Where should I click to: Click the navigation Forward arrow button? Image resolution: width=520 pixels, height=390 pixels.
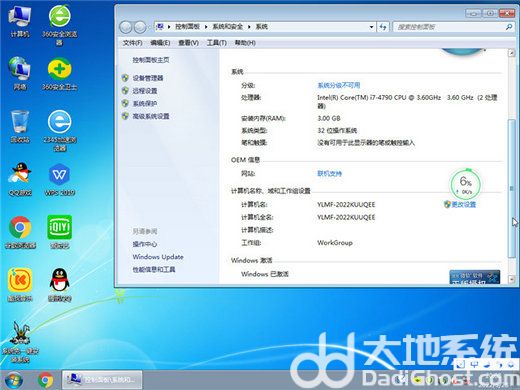click(x=140, y=27)
